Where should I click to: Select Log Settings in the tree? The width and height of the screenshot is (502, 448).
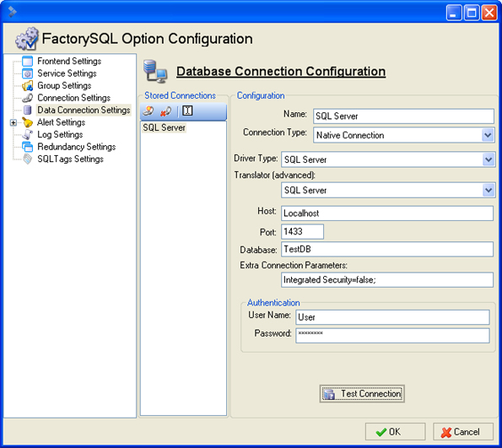click(60, 134)
